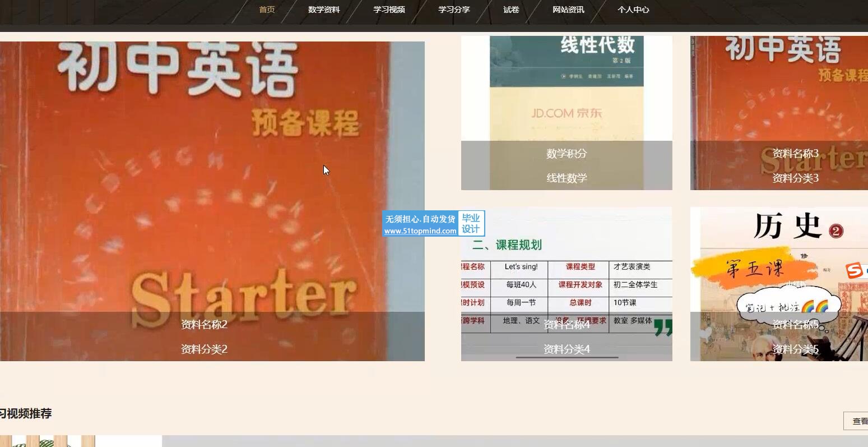Open the 线性代数 book cover card

pyautogui.click(x=567, y=113)
